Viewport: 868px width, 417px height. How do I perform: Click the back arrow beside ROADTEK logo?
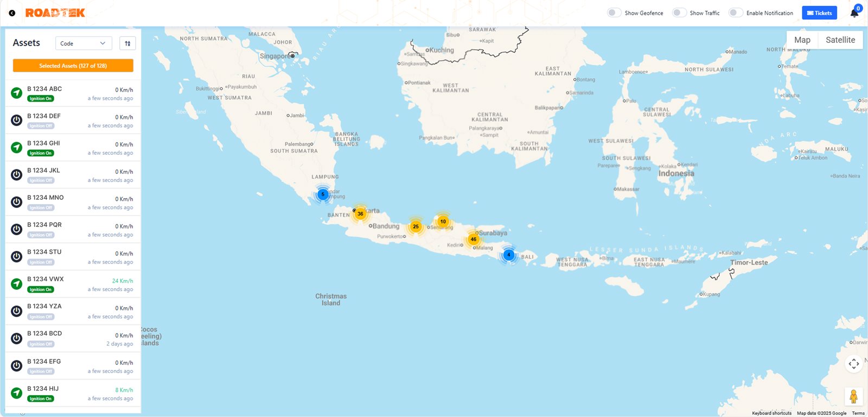pos(12,13)
